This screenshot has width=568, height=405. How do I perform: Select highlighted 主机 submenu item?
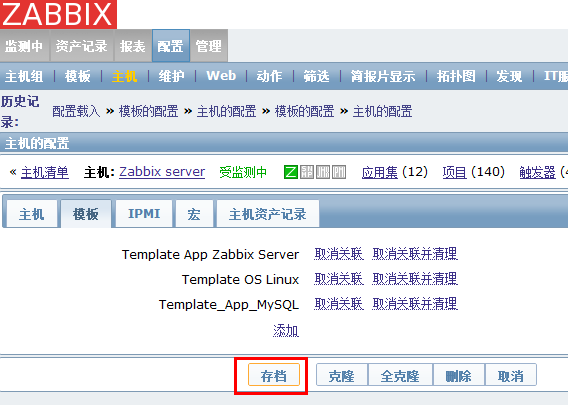[x=125, y=76]
